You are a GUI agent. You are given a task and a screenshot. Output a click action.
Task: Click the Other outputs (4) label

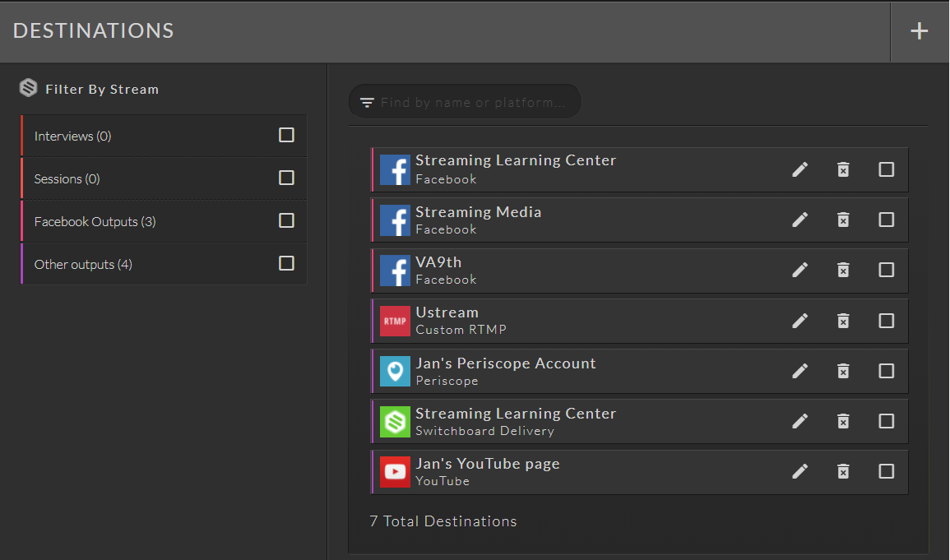point(83,265)
